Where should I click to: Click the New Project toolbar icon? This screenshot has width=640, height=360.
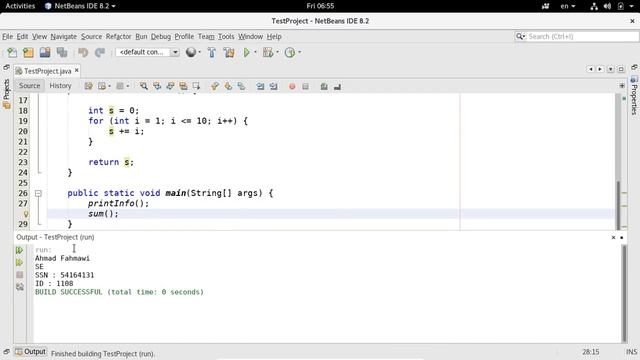[28, 52]
